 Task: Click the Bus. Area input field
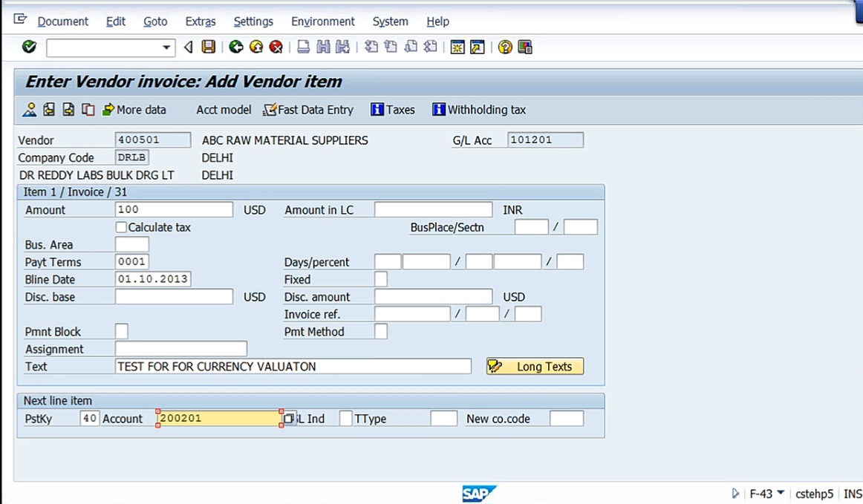tap(132, 244)
